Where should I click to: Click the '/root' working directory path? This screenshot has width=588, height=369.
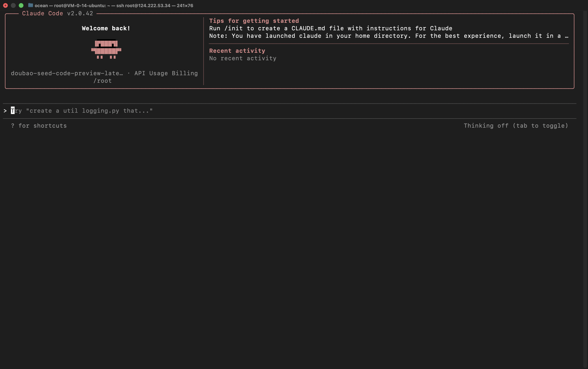click(x=102, y=81)
